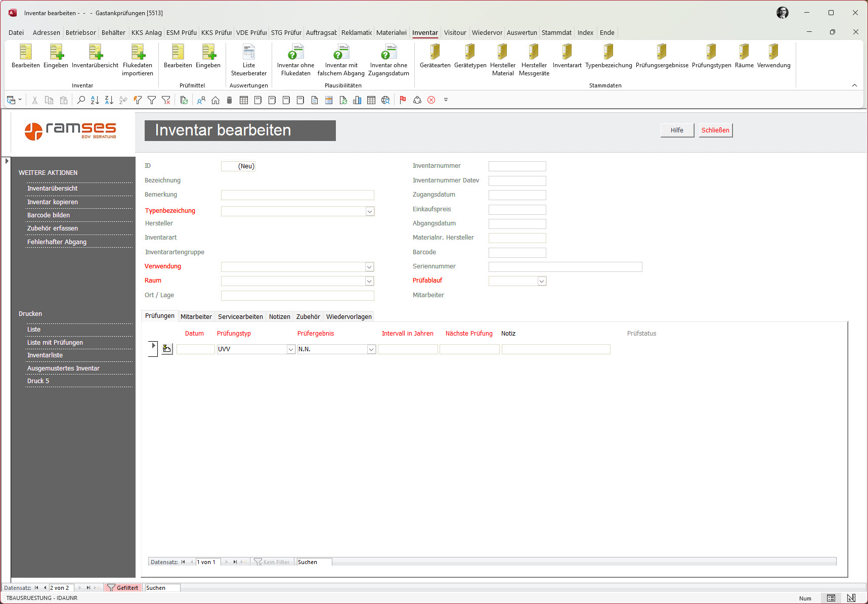Screen dimensions: 868x604
Task: Click Liste mit Prüfungen print link
Action: pos(55,343)
